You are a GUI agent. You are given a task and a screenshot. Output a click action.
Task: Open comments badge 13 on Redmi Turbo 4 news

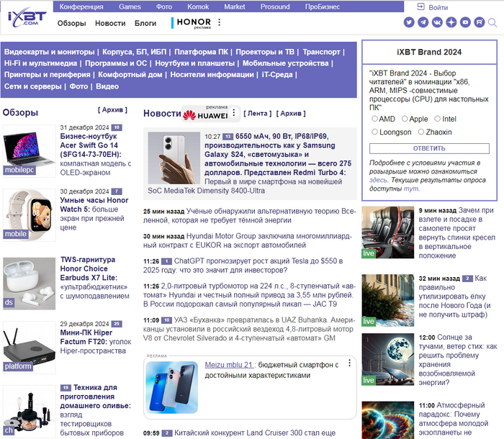coord(228,137)
